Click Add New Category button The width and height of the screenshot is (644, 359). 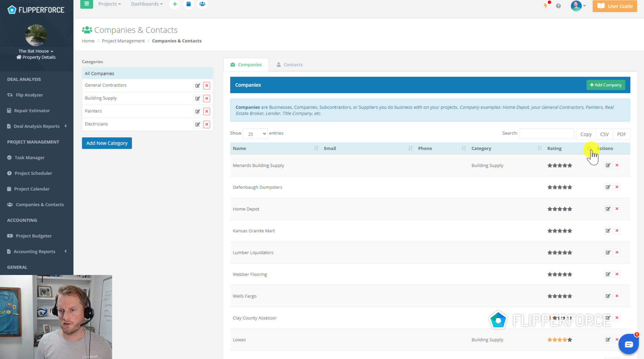107,143
